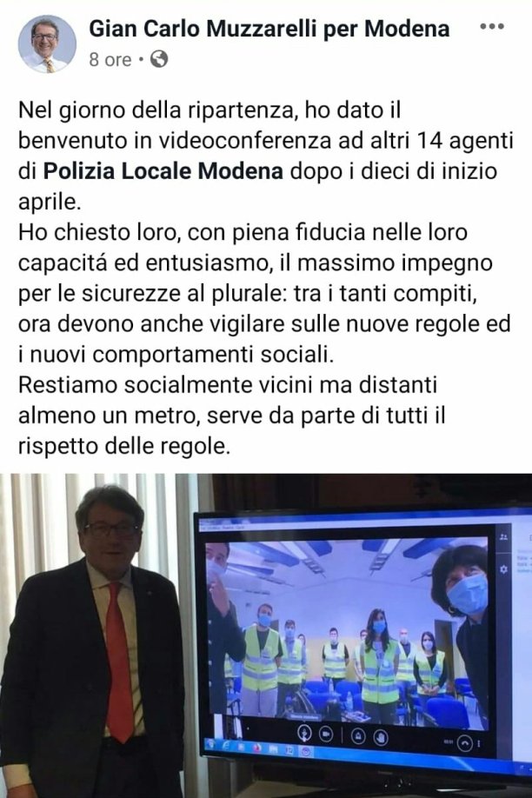This screenshot has width=532, height=798.
Task: Click the video conference feed on the monitor
Action: click(347, 634)
